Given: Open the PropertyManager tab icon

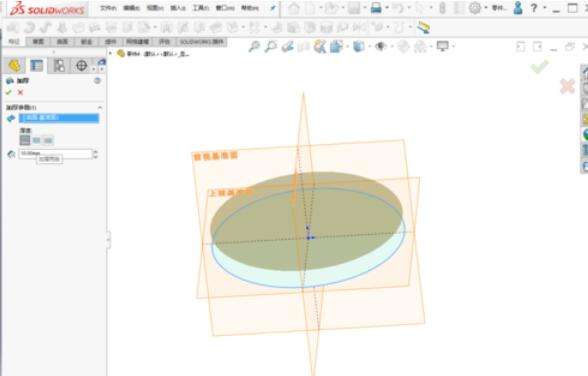Looking at the screenshot, I should (37, 66).
